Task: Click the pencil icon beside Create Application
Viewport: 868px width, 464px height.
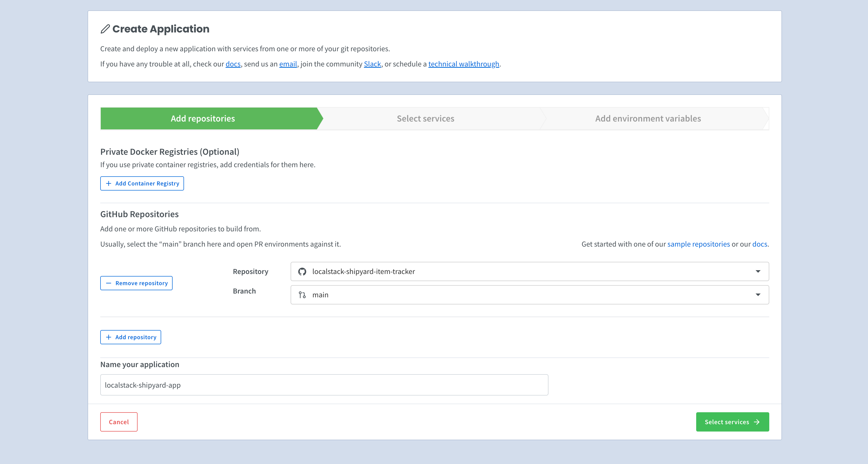Action: coord(105,29)
